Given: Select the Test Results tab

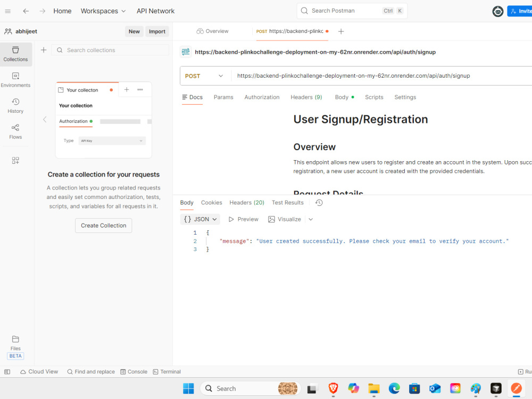Looking at the screenshot, I should 288,203.
